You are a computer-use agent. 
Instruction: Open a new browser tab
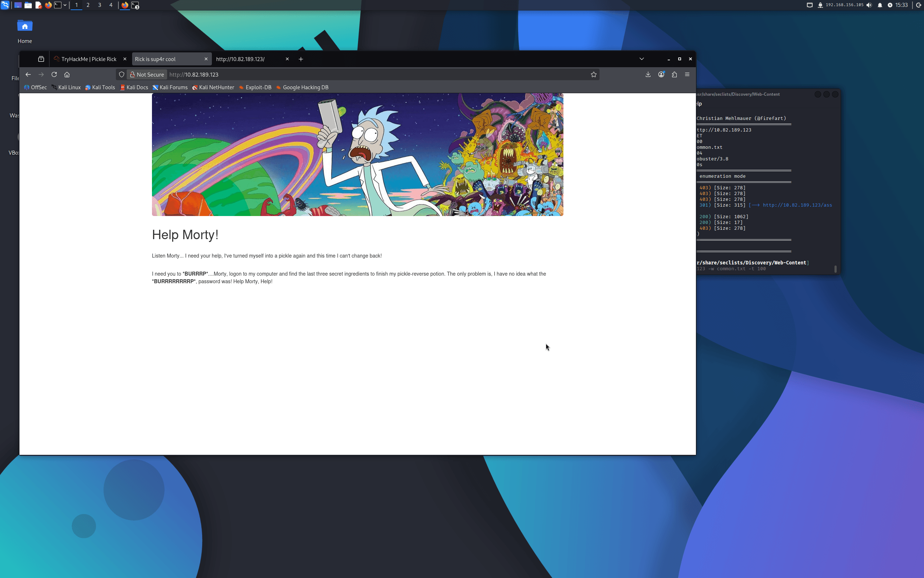pos(301,59)
